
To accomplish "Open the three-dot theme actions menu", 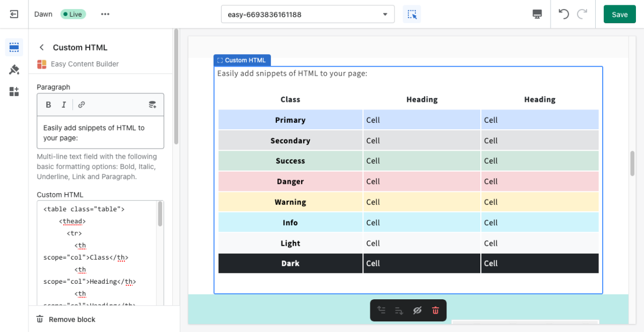I will (x=105, y=14).
